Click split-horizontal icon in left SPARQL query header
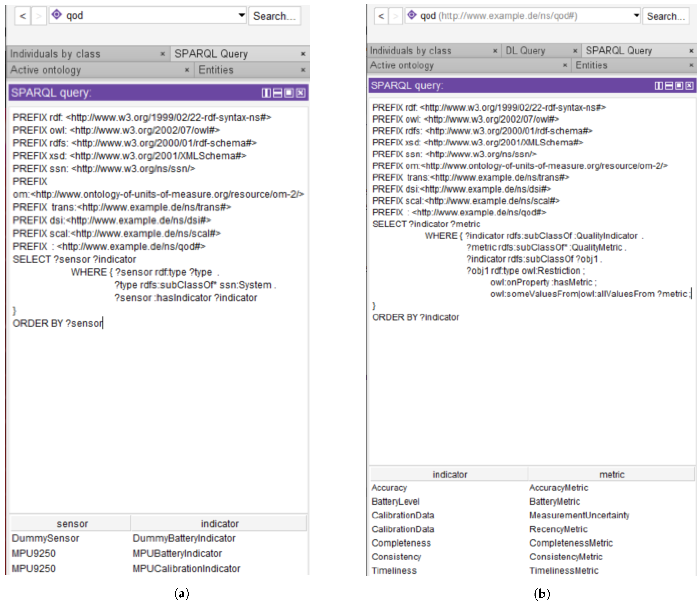 point(278,93)
